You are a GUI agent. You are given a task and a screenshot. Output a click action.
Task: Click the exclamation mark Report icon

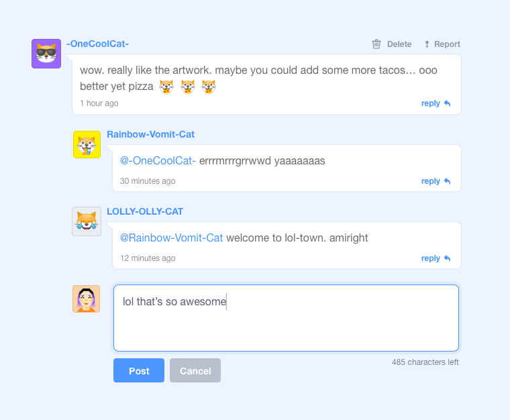(x=427, y=44)
